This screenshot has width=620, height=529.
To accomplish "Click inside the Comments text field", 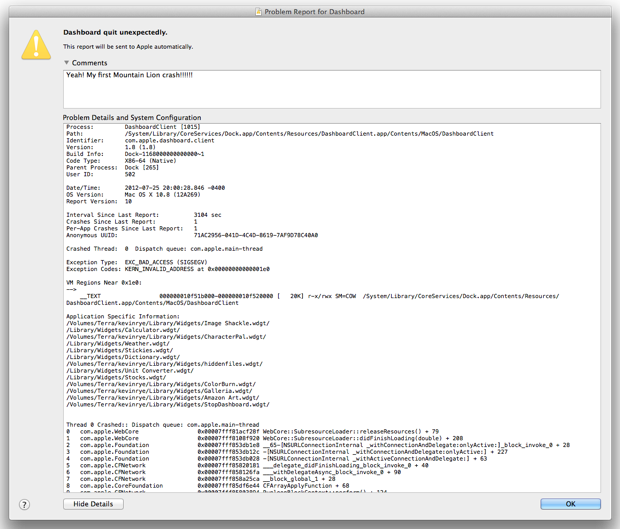I will tap(332, 89).
